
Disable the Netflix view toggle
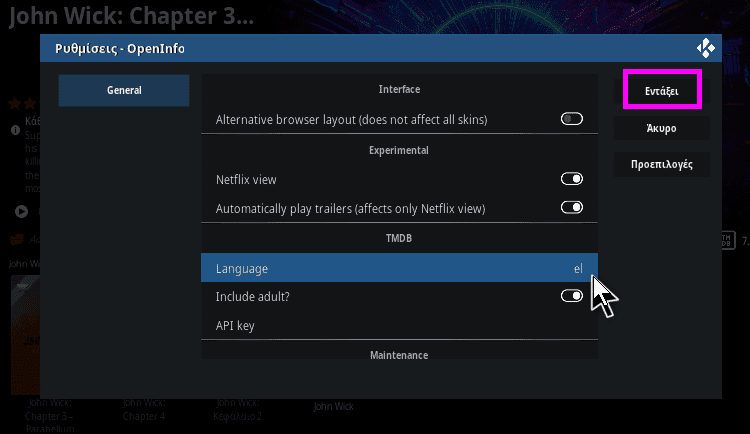click(x=572, y=179)
